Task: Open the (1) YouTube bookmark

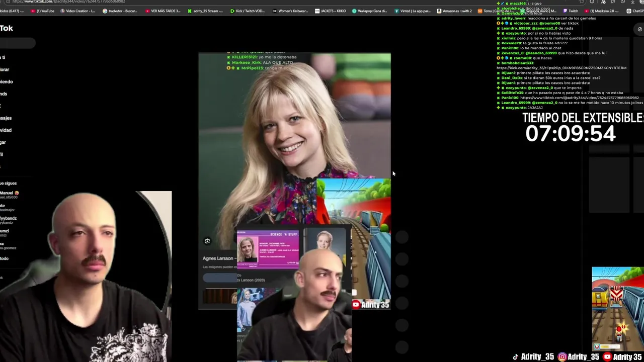Action: 43,11
